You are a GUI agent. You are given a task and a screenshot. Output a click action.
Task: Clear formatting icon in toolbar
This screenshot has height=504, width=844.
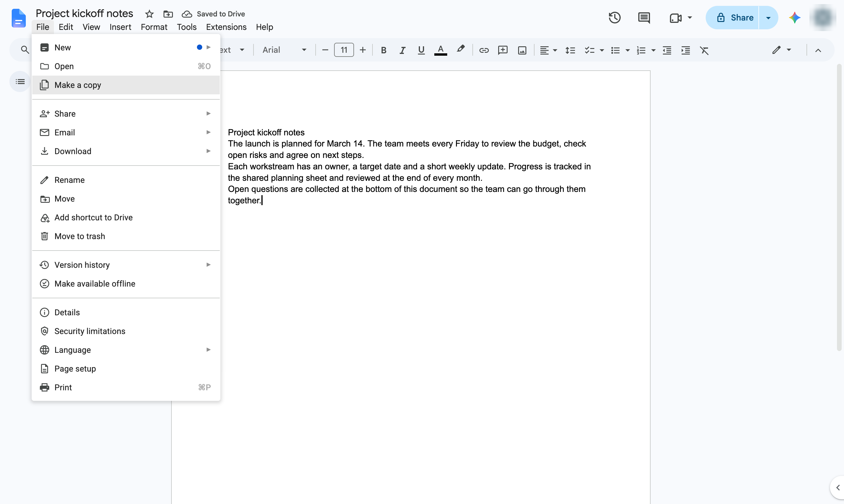[x=704, y=50]
